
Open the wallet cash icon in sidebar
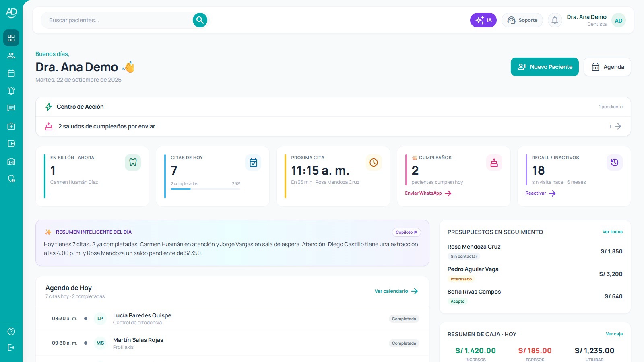coord(11,144)
